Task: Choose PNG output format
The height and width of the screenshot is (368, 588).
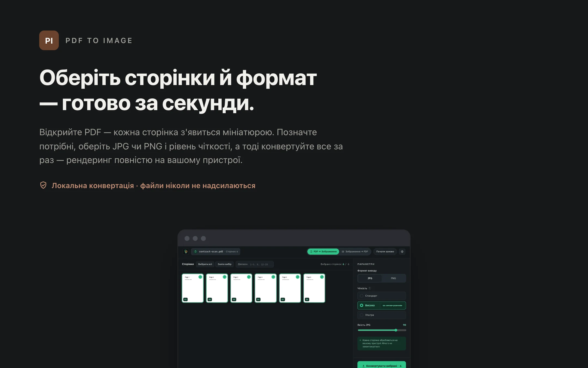Action: (x=393, y=278)
